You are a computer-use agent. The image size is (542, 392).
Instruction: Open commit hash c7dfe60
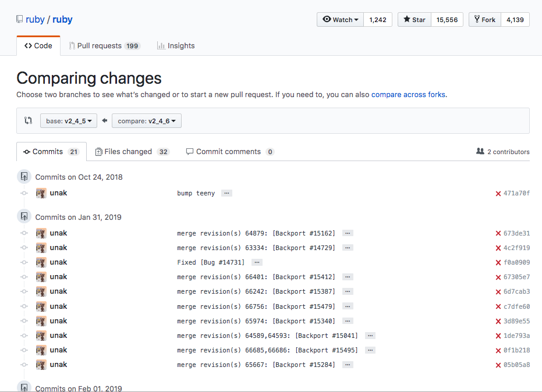point(516,307)
